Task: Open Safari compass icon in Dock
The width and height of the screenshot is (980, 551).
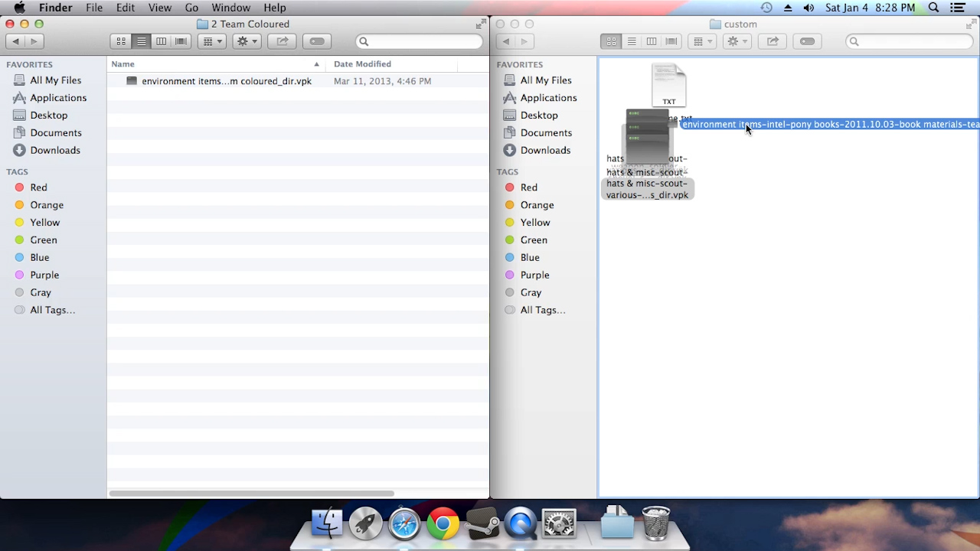Action: pos(404,523)
